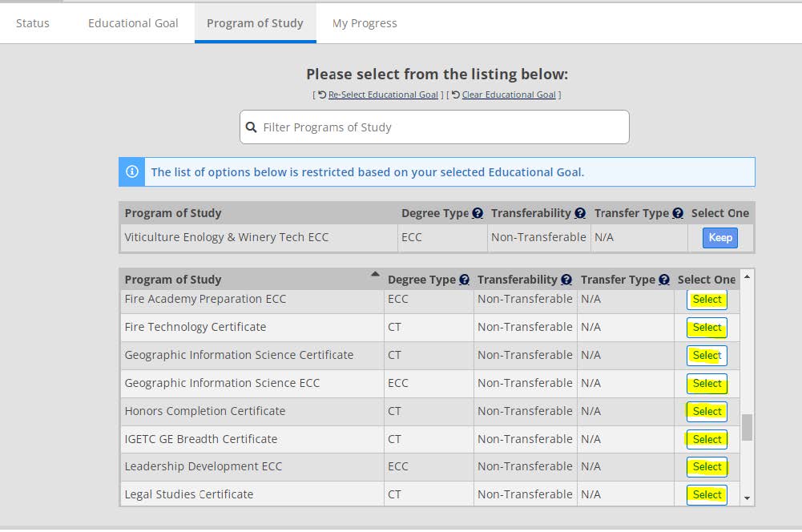
Task: Go to the Status tab
Action: coord(33,23)
